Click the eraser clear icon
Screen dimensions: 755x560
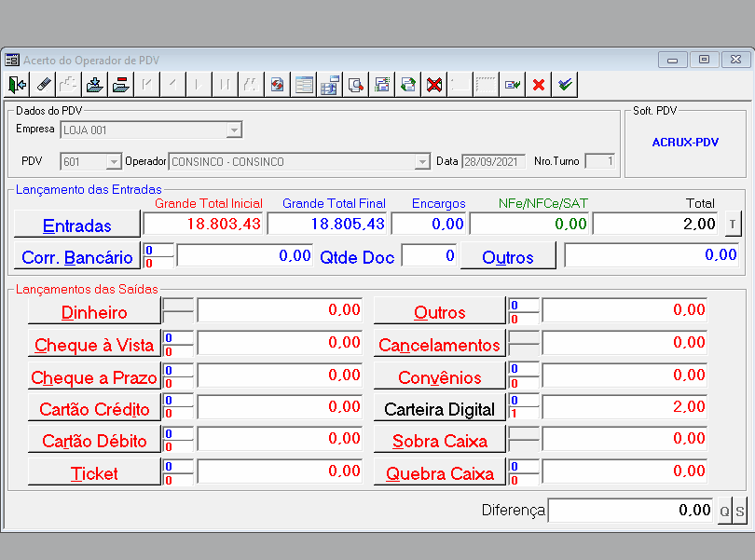pos(43,85)
